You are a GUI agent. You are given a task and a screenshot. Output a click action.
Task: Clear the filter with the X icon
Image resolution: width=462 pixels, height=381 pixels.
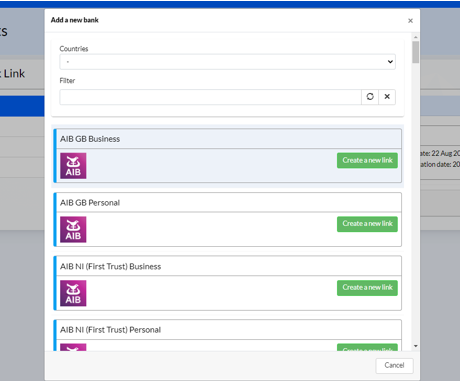coord(387,97)
